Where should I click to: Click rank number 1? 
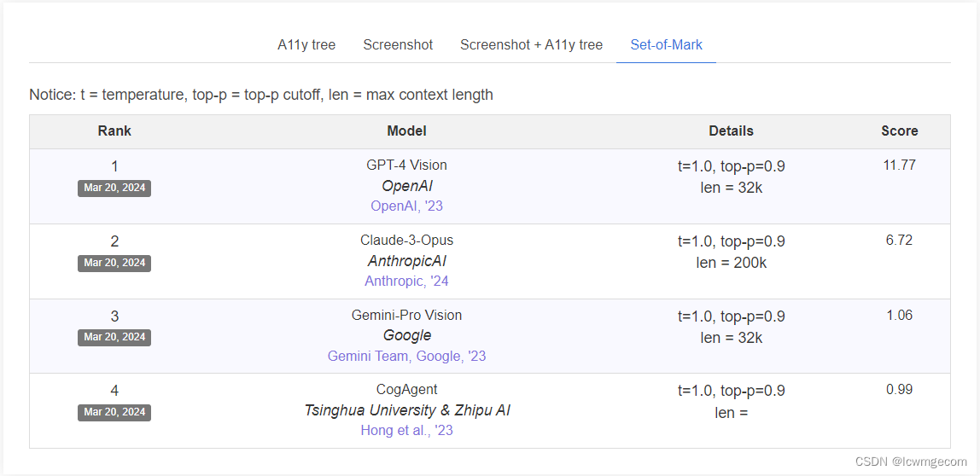(114, 166)
